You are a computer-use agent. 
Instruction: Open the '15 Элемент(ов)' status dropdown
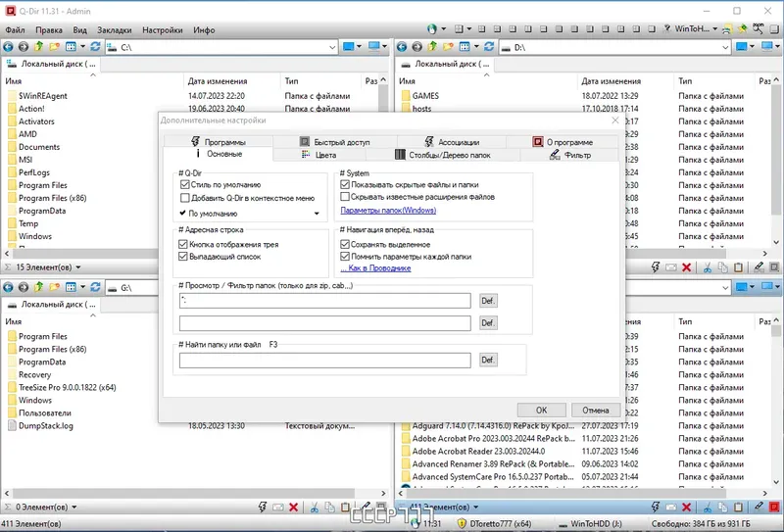78,267
